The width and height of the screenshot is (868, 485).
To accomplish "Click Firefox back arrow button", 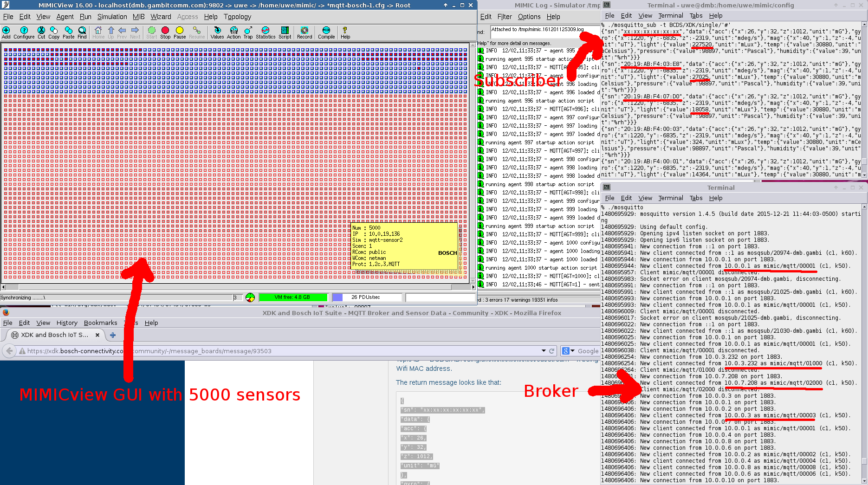I will click(x=9, y=351).
